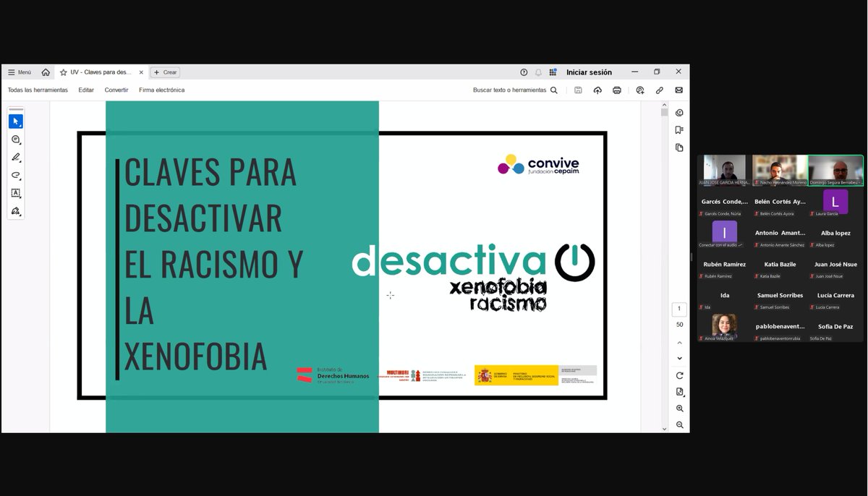This screenshot has height=496, width=868.
Task: Select Juan Jose Garcia video tile
Action: [724, 171]
